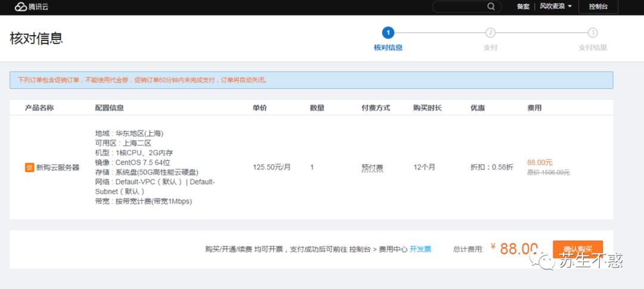Click the search magnifier icon

click(x=491, y=7)
